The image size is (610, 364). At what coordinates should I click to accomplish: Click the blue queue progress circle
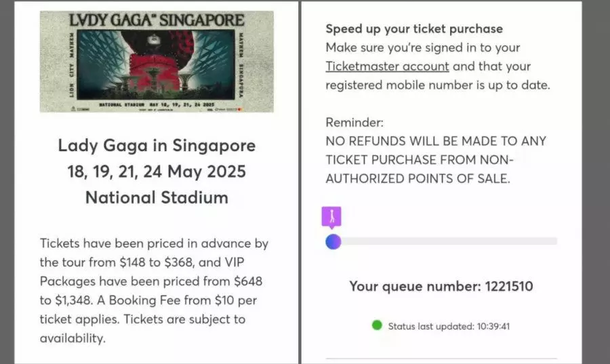click(333, 241)
